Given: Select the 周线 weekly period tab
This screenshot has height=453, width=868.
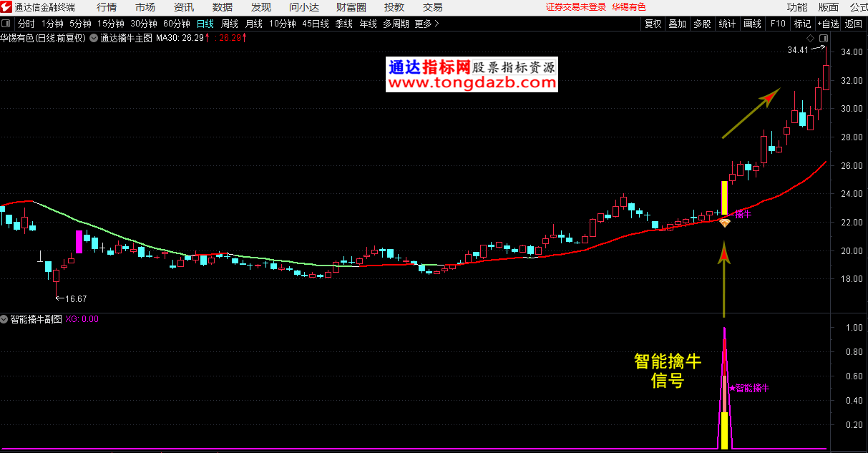Looking at the screenshot, I should coord(230,24).
